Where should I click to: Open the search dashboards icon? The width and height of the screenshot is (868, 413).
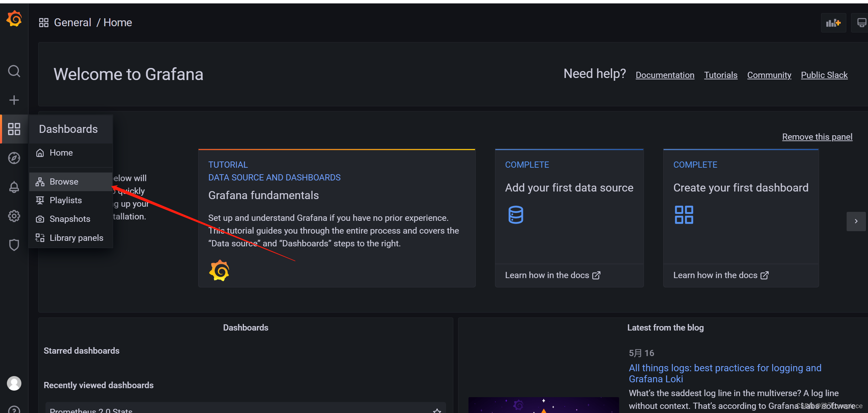coord(14,71)
